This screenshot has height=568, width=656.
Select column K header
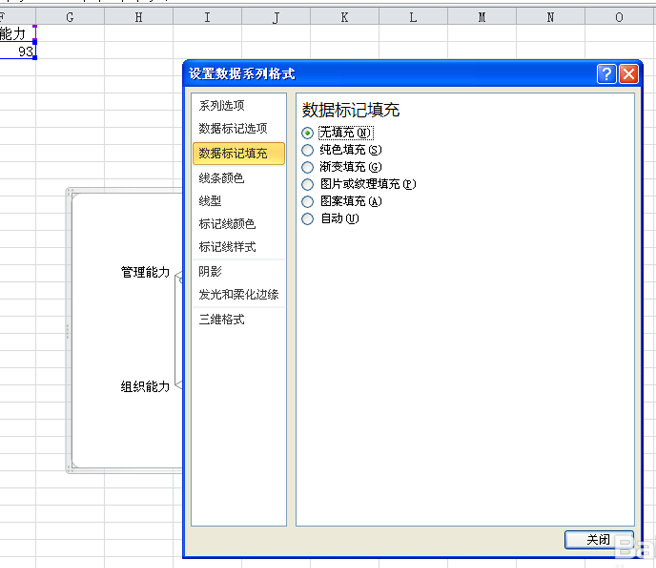coord(344,17)
